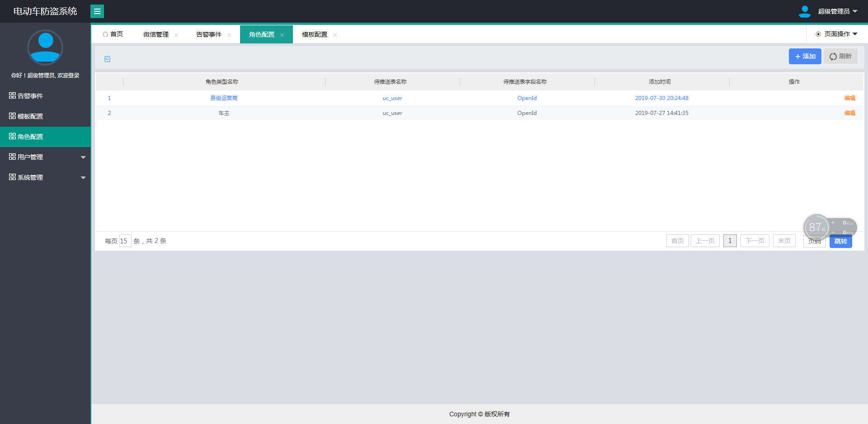Select the 车主 row cell

[x=224, y=113]
